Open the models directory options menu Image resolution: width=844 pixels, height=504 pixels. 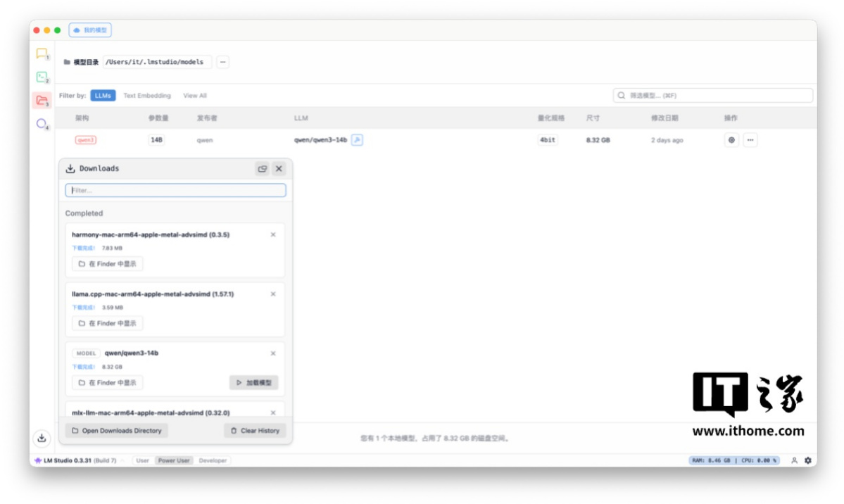(222, 62)
